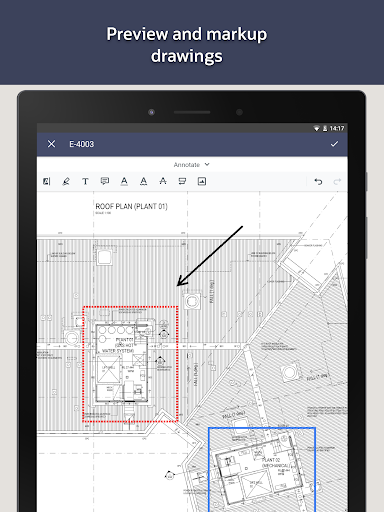Select the black arrow annotation
Screen dimensions: 384x512
(x=210, y=256)
